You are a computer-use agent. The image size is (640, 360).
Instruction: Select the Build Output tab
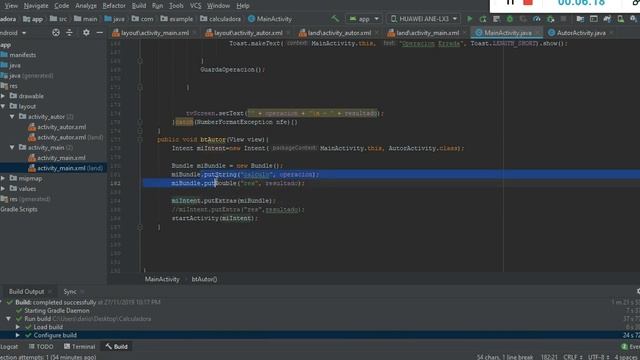(x=27, y=291)
